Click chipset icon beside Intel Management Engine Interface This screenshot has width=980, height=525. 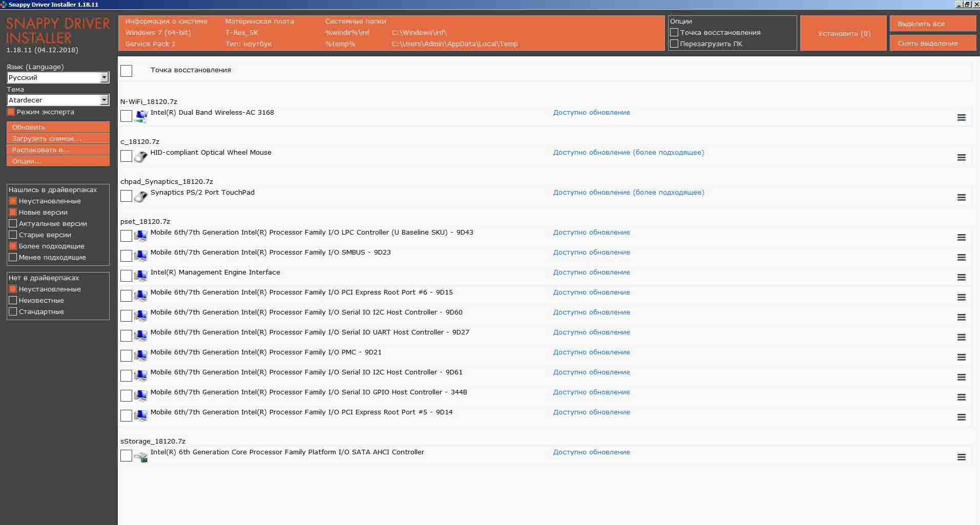(141, 277)
